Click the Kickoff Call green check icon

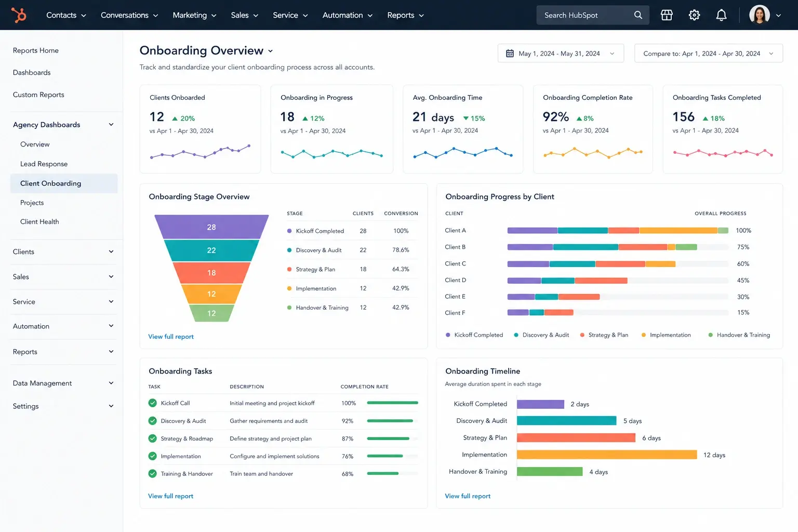[x=152, y=403]
